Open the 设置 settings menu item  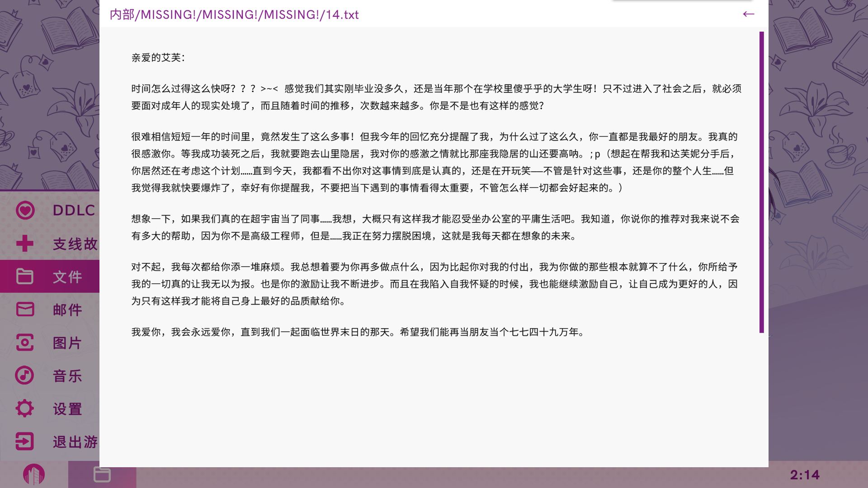point(67,409)
